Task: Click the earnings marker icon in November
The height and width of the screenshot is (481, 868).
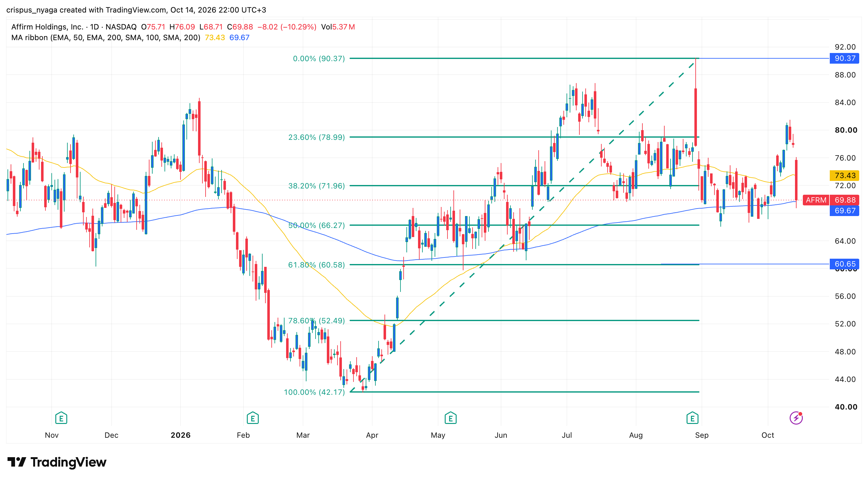Action: [61, 418]
